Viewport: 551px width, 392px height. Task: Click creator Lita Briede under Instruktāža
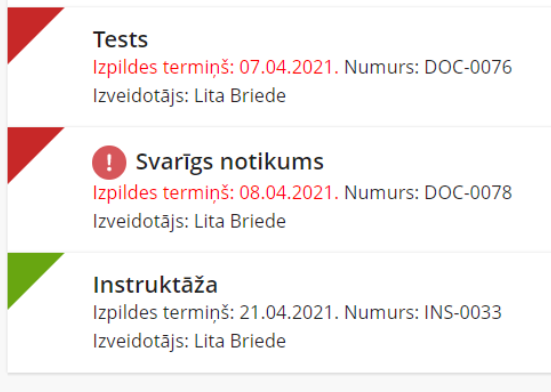click(x=240, y=341)
